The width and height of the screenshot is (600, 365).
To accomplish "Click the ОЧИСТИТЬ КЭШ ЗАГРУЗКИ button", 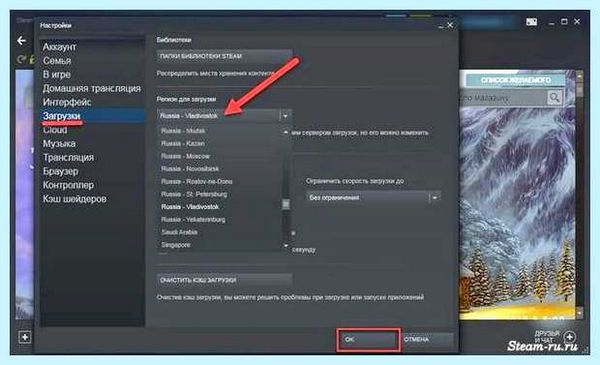I will pos(224,280).
